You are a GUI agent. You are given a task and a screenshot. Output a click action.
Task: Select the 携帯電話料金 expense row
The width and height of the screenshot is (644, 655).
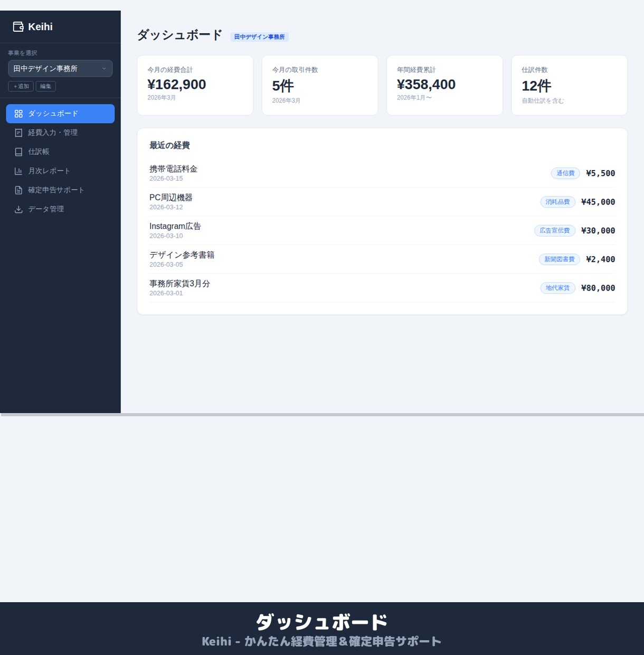tap(382, 173)
